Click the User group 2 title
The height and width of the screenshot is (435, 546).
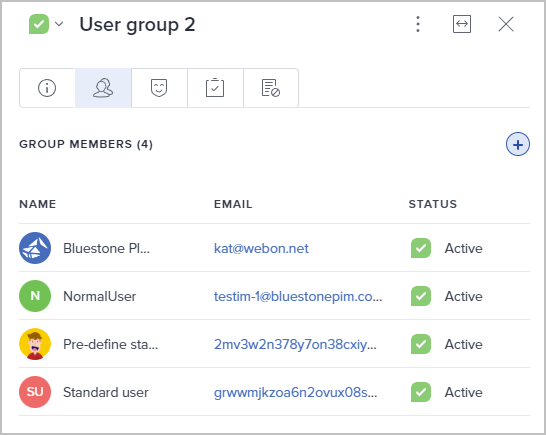137,25
